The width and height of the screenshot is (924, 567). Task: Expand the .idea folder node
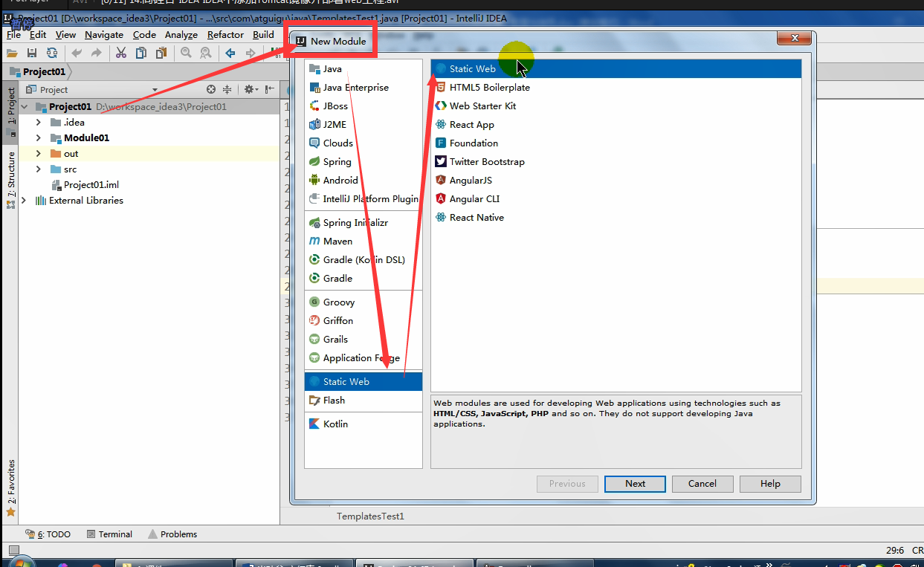coord(39,123)
